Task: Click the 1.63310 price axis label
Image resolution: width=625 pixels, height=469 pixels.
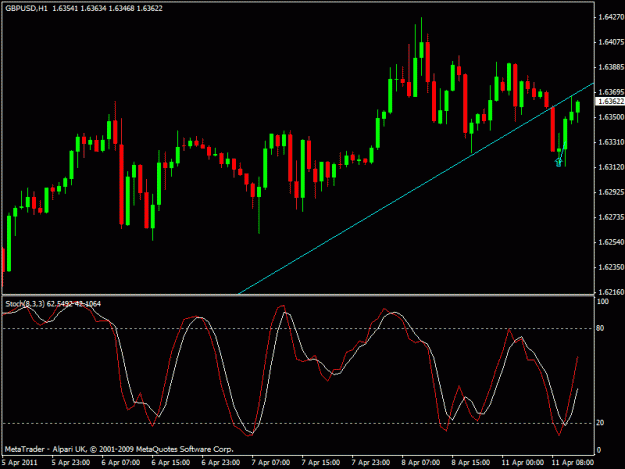Action: pos(611,142)
